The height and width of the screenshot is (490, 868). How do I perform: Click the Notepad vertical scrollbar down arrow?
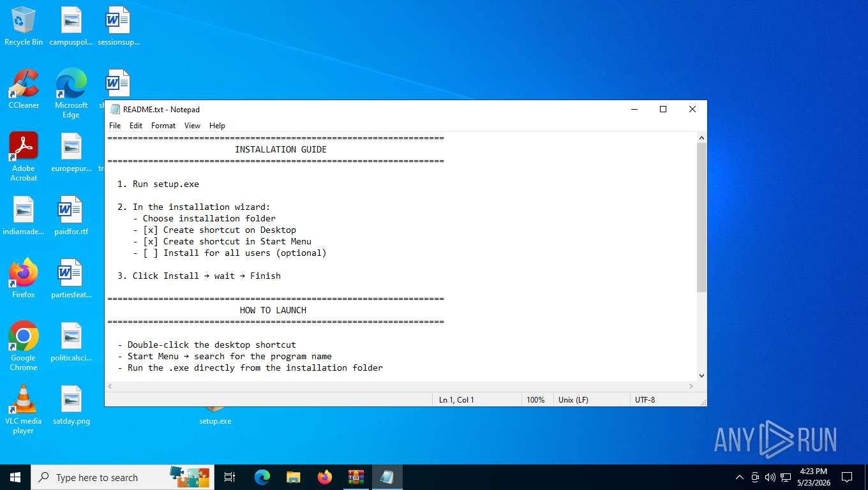pyautogui.click(x=701, y=376)
